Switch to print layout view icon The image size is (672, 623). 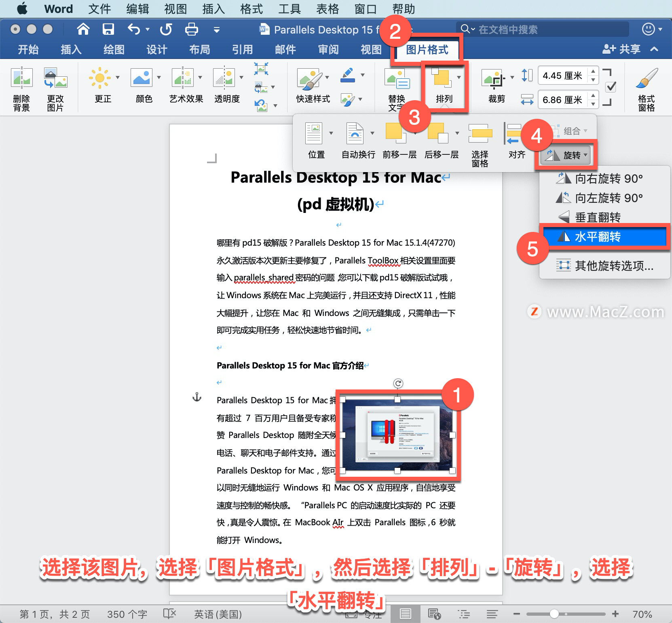405,614
